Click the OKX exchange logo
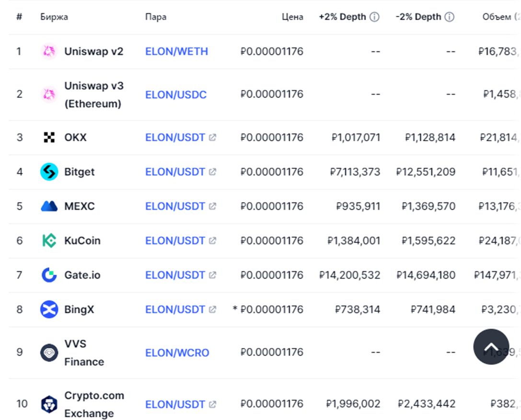The image size is (521, 420). click(x=49, y=137)
